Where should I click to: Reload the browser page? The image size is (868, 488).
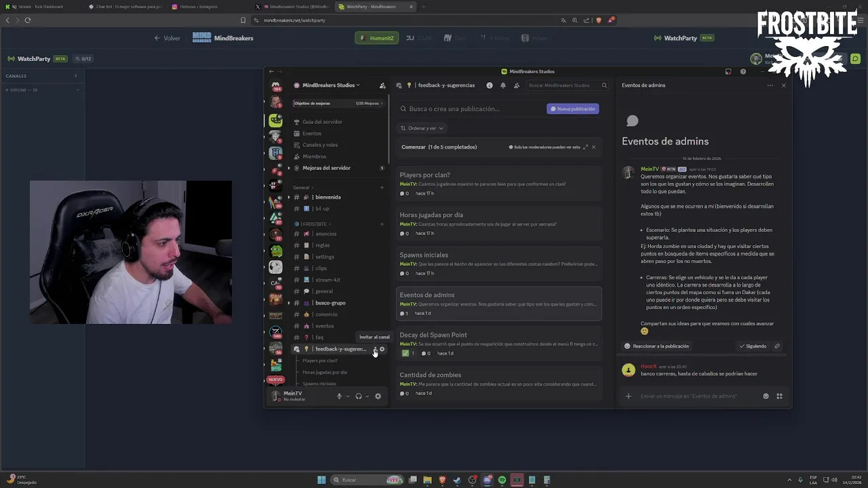pos(28,20)
